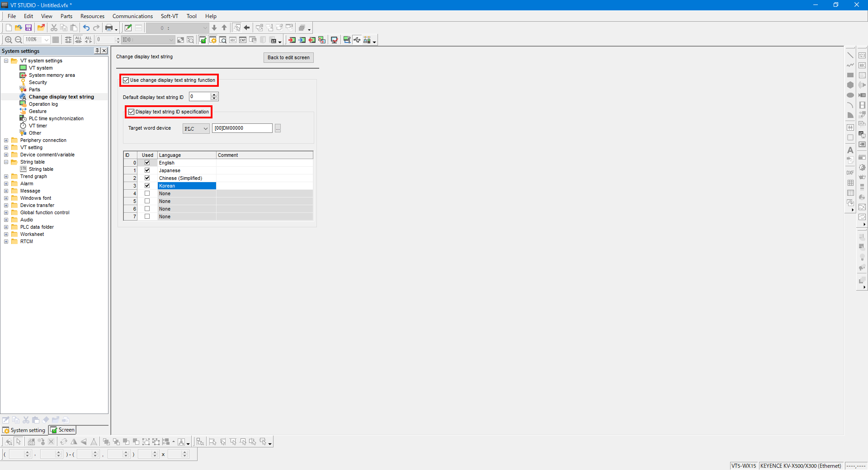Open the Communications menu
868x470 pixels.
coord(132,16)
